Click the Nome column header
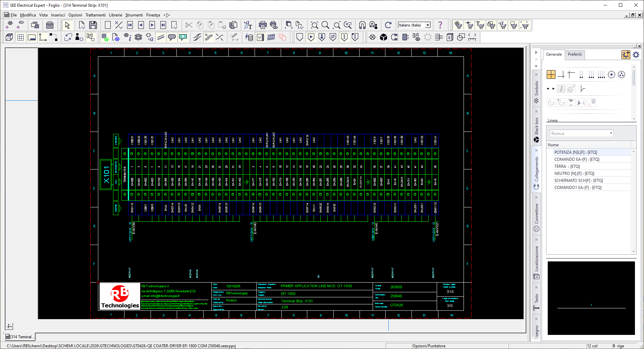Viewport: 644px width, 349px height. click(x=588, y=145)
